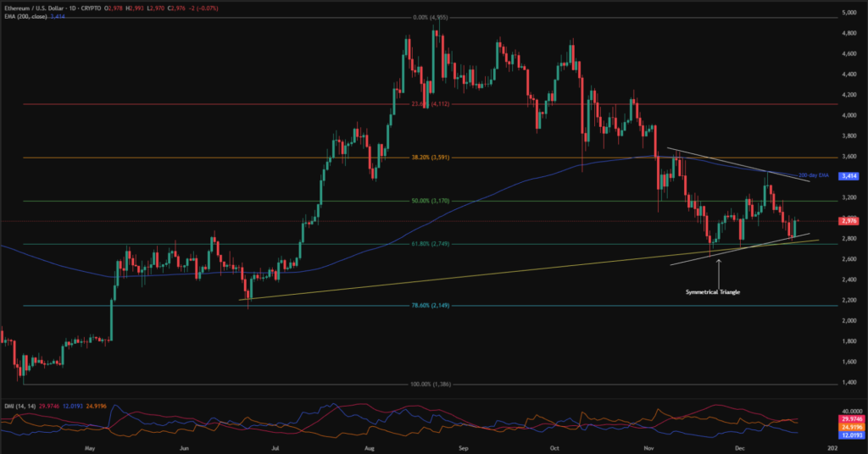
Task: Click the 5,000 price axis label
Action: click(849, 13)
